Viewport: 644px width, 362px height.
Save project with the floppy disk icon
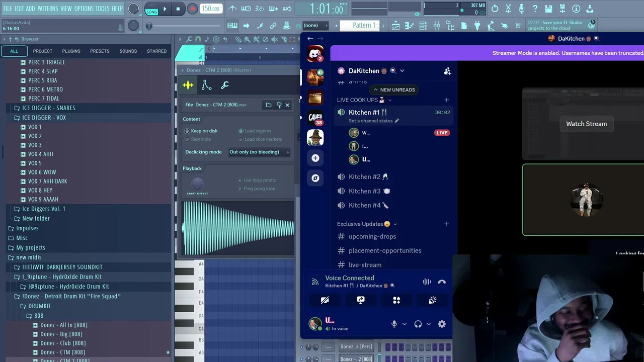tap(549, 9)
